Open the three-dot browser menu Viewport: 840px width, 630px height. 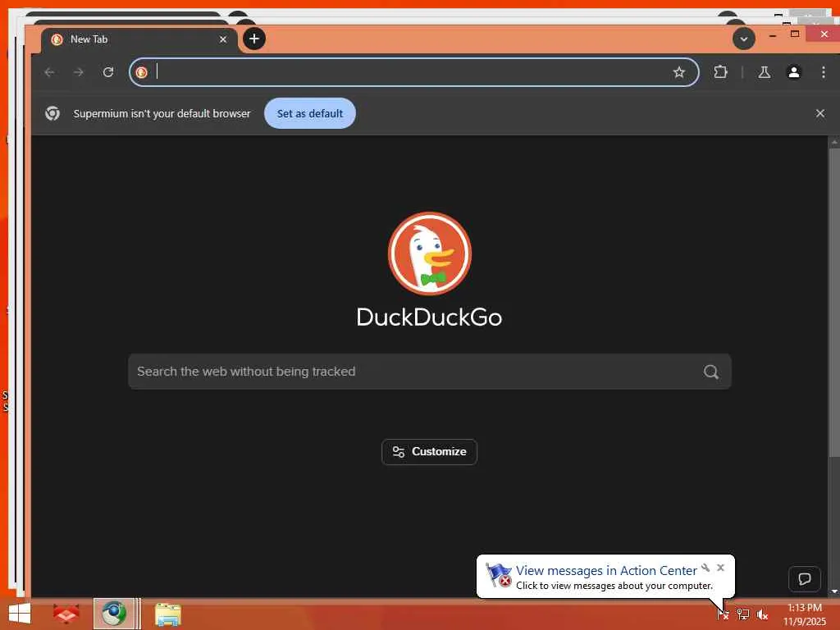824,72
